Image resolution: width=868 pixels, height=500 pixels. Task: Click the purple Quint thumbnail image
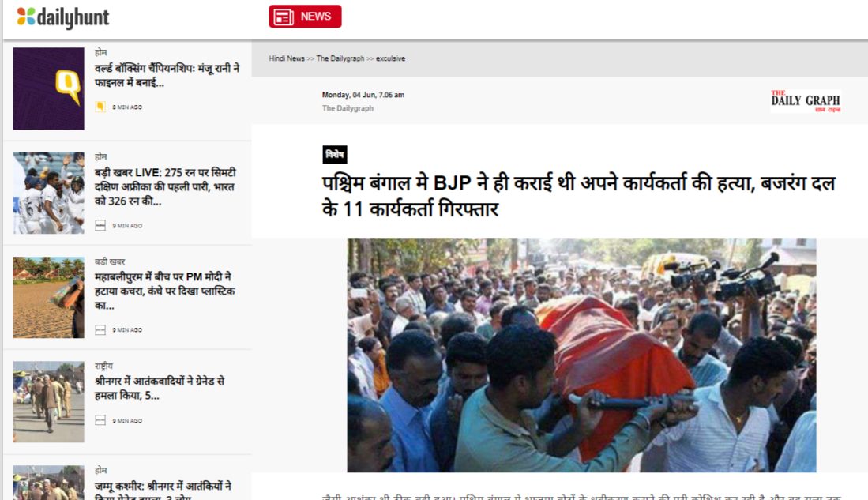pos(49,88)
